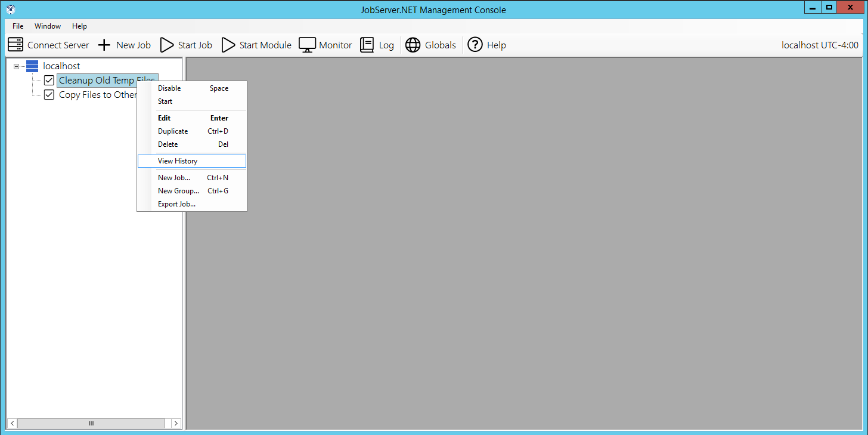
Task: Click the Connect Server icon
Action: pos(15,45)
